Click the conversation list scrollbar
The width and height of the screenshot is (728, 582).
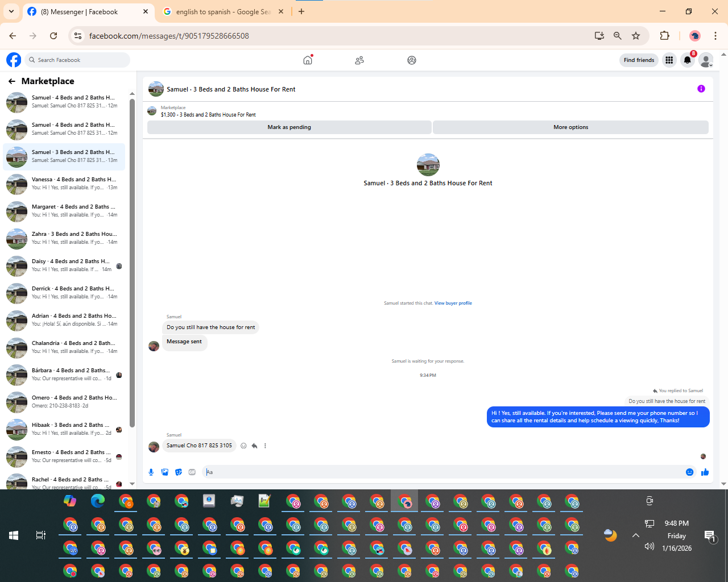point(132,263)
